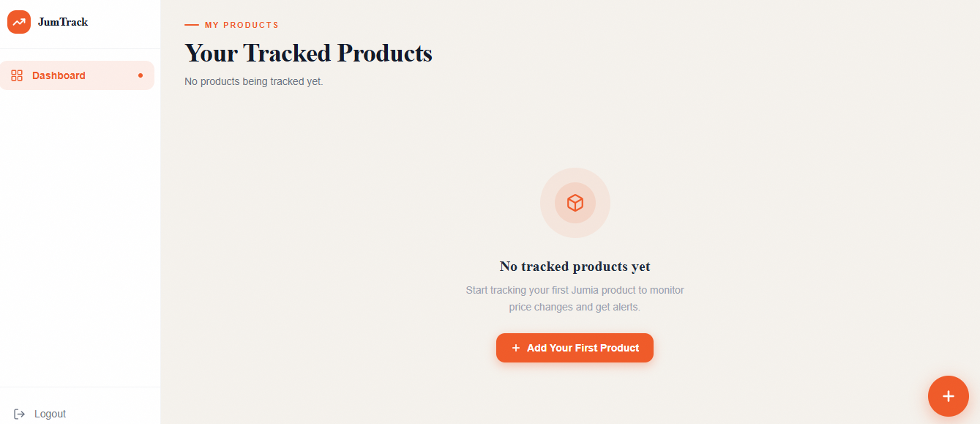Click the JumTrack brand name text
980x424 pixels.
[x=62, y=21]
